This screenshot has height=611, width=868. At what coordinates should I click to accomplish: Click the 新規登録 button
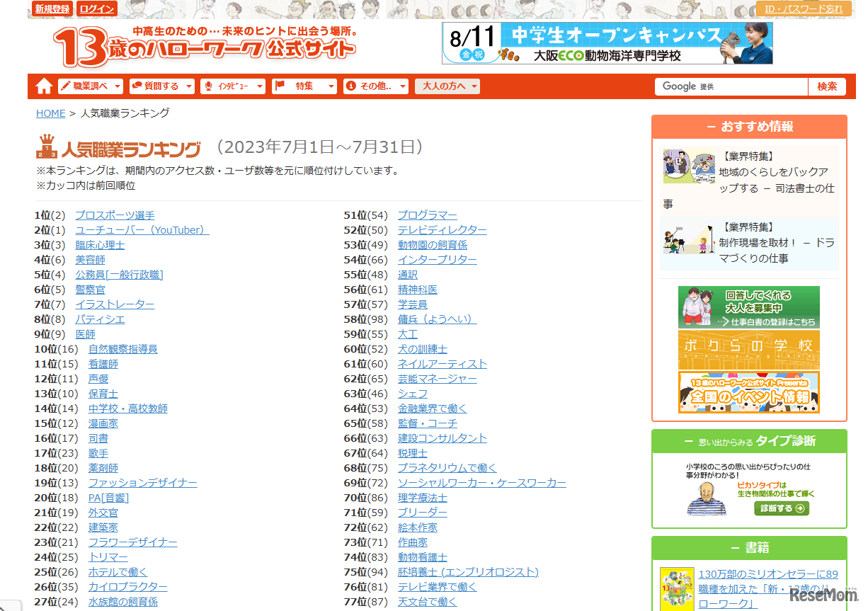[x=52, y=8]
